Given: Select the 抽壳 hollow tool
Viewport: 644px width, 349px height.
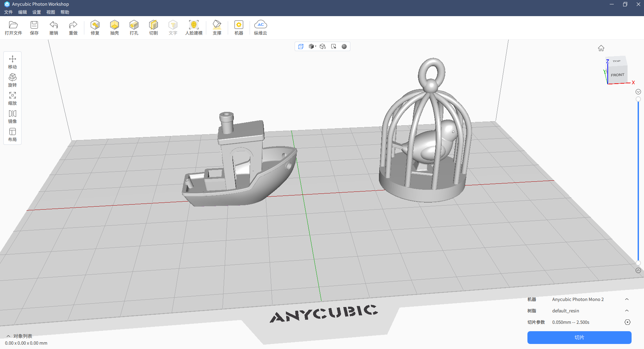Looking at the screenshot, I should (x=115, y=28).
